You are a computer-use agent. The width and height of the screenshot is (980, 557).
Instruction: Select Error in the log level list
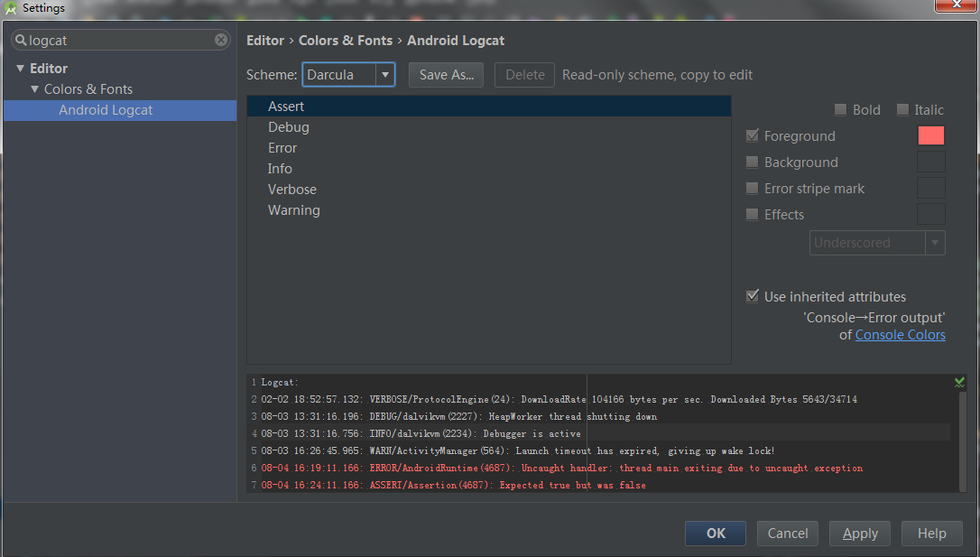pos(489,147)
